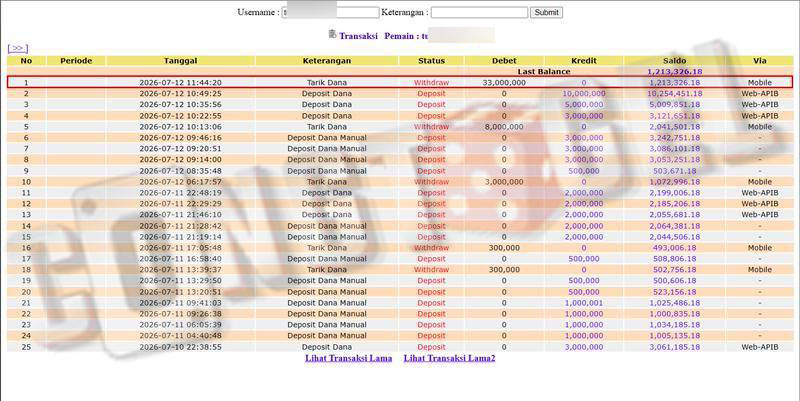Select saldo 2,044,506.18
The height and width of the screenshot is (401, 800).
point(674,237)
